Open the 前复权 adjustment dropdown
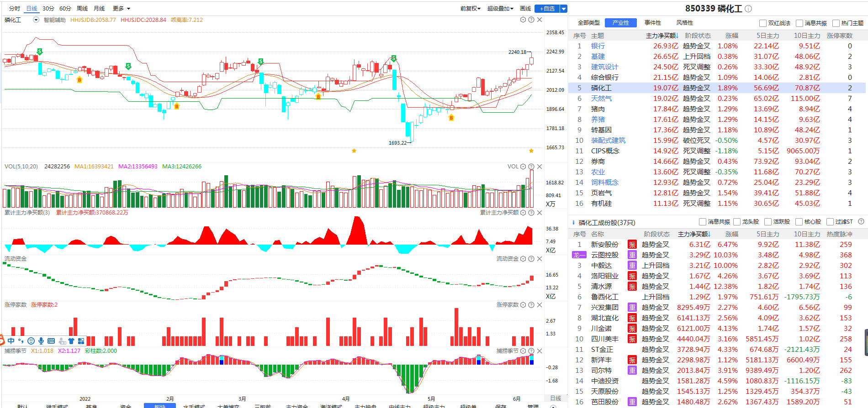The image size is (868, 408). [471, 9]
